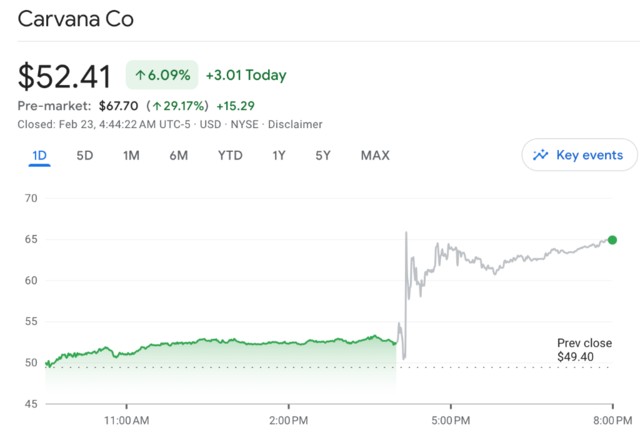Click the Prev close $49.40 label
The width and height of the screenshot is (640, 435).
tap(584, 350)
